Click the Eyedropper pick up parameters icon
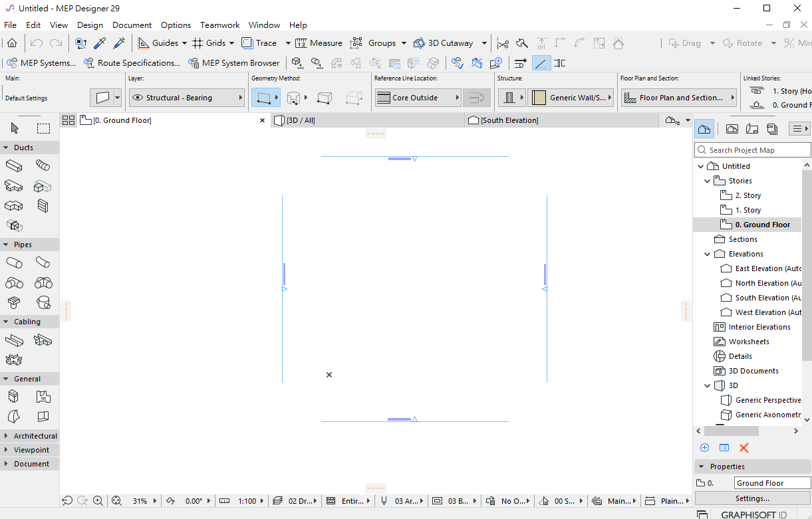812x519 pixels. 100,43
